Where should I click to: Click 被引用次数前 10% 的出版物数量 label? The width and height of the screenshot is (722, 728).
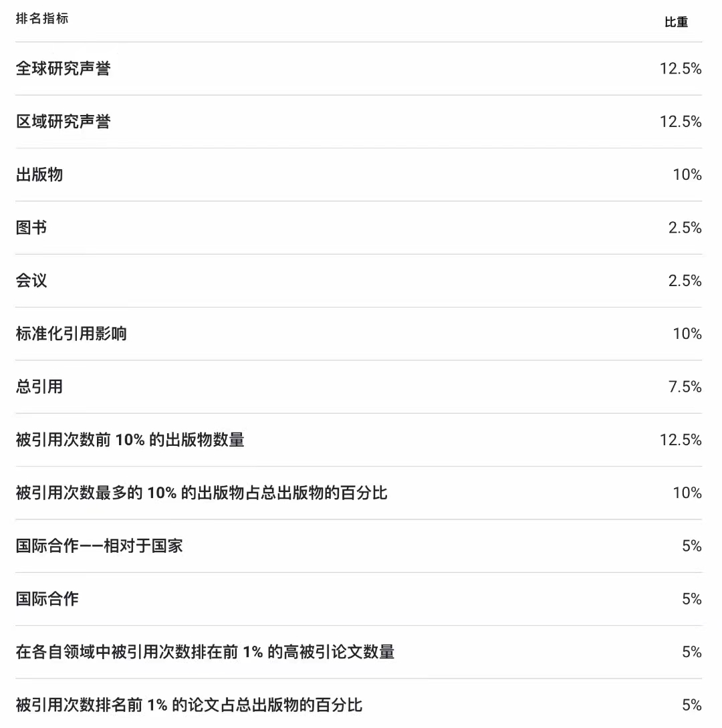click(x=130, y=440)
